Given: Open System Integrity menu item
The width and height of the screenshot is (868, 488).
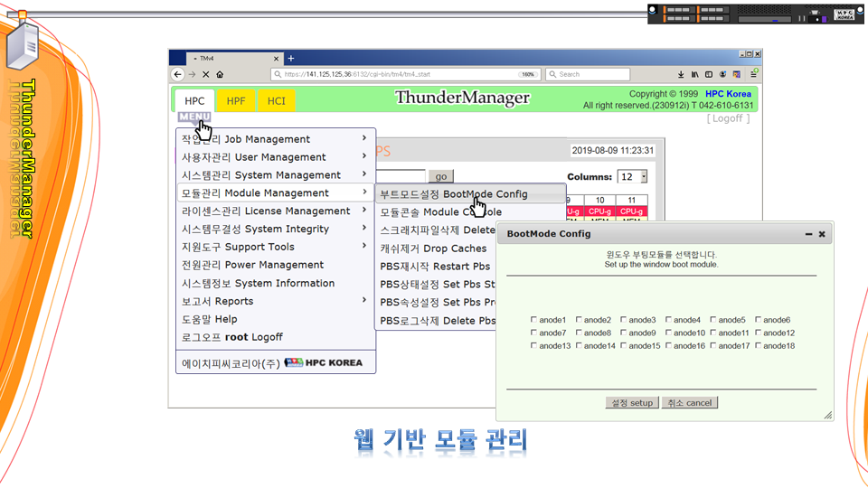Looking at the screenshot, I should [276, 229].
